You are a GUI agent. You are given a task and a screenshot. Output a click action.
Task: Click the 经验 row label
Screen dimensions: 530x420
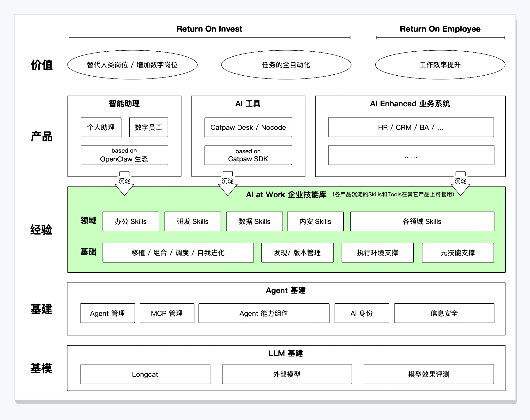point(41,230)
